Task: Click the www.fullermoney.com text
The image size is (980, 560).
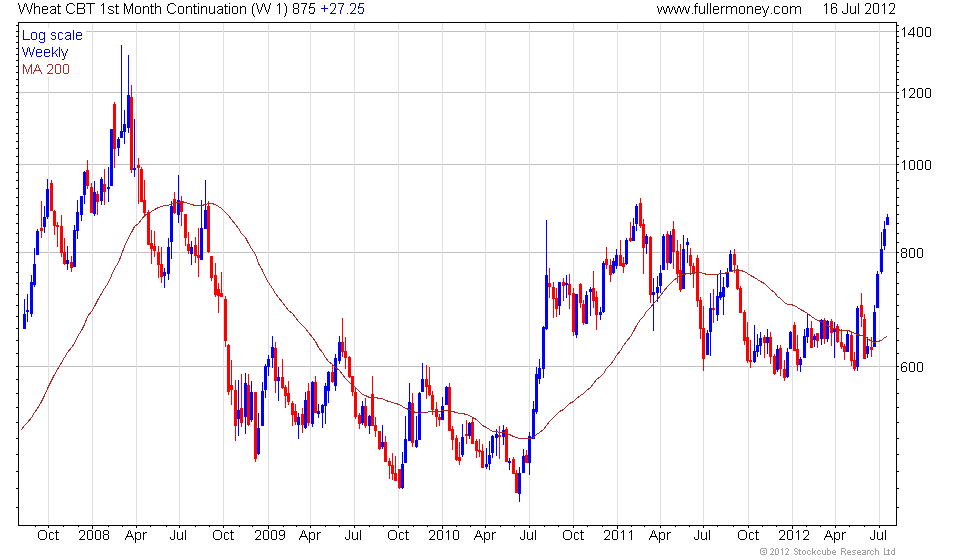Action: click(729, 9)
